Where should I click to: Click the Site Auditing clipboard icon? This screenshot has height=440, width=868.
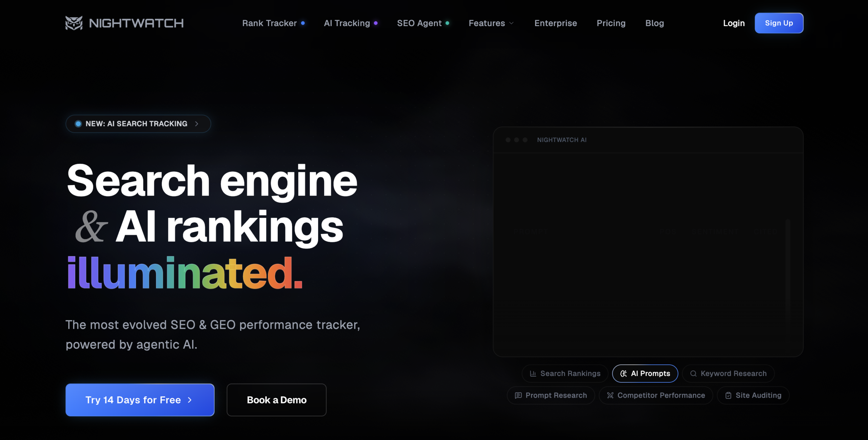(x=728, y=395)
